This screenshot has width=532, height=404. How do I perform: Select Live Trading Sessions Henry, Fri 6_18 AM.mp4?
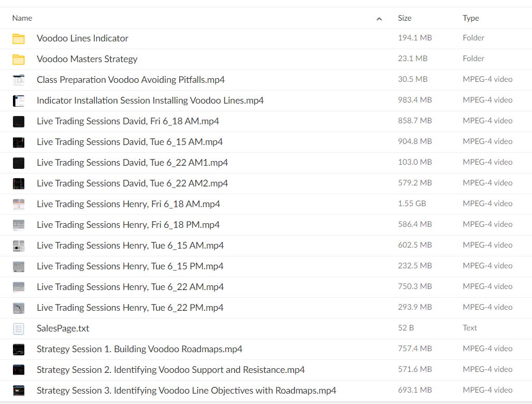point(128,204)
